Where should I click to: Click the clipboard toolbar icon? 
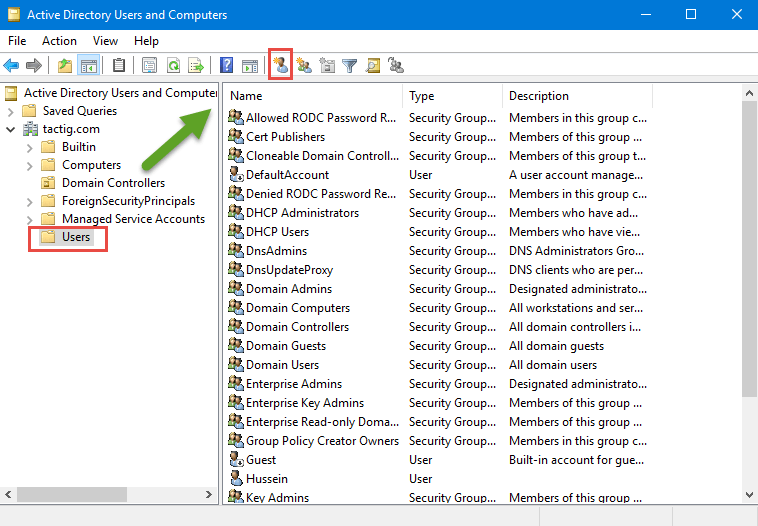click(119, 65)
